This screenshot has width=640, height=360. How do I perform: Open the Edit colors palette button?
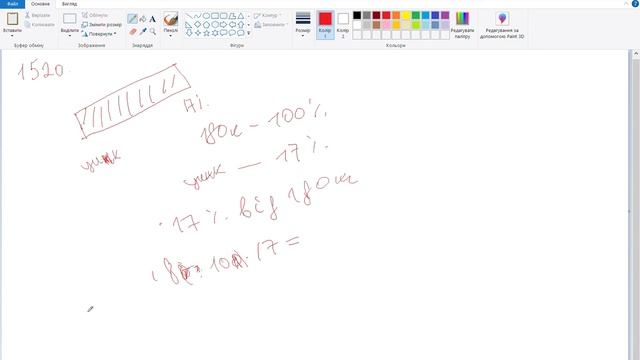click(x=462, y=25)
